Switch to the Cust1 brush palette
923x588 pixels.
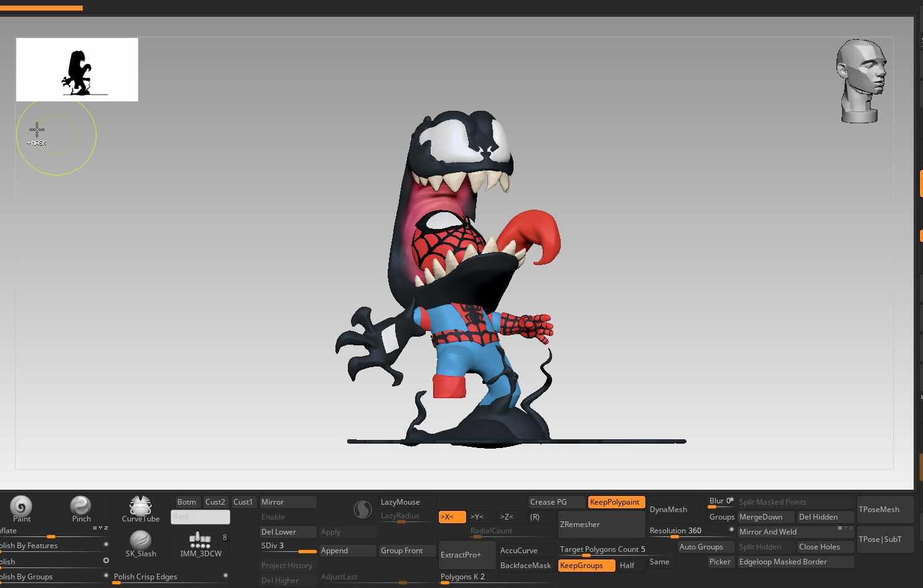(243, 502)
